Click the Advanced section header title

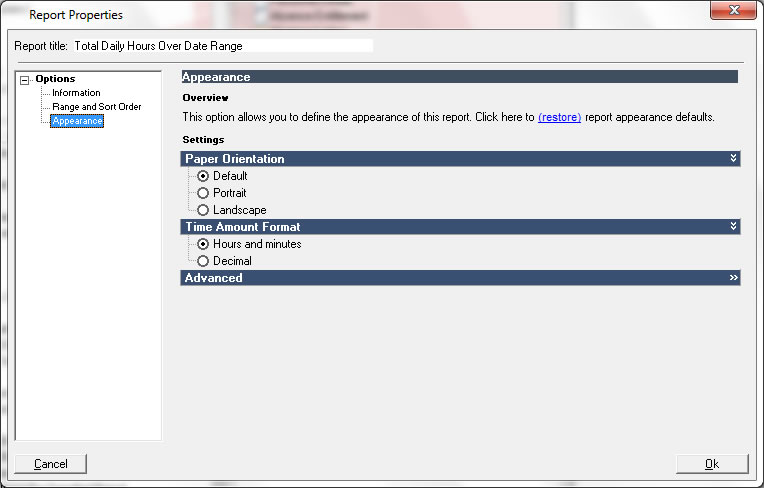tap(214, 278)
